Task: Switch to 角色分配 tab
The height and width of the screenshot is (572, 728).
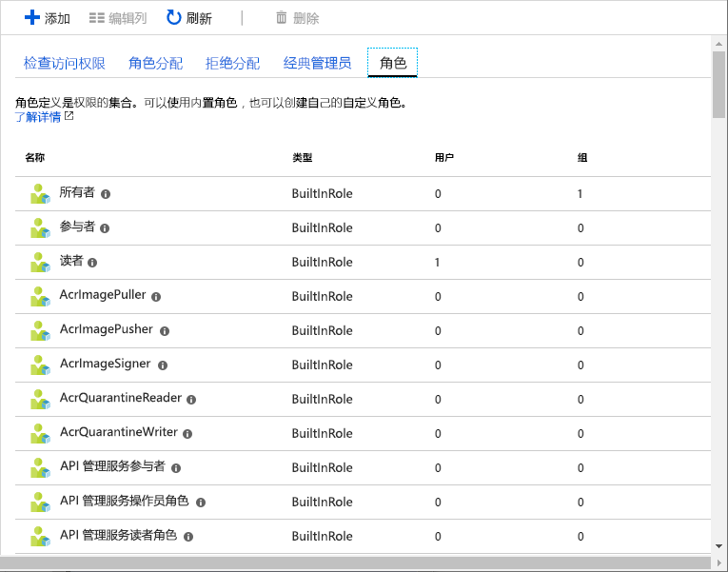Action: pos(155,63)
